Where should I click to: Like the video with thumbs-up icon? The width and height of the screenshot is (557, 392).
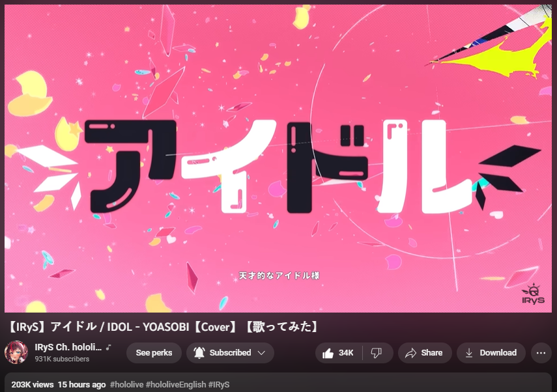(x=328, y=353)
